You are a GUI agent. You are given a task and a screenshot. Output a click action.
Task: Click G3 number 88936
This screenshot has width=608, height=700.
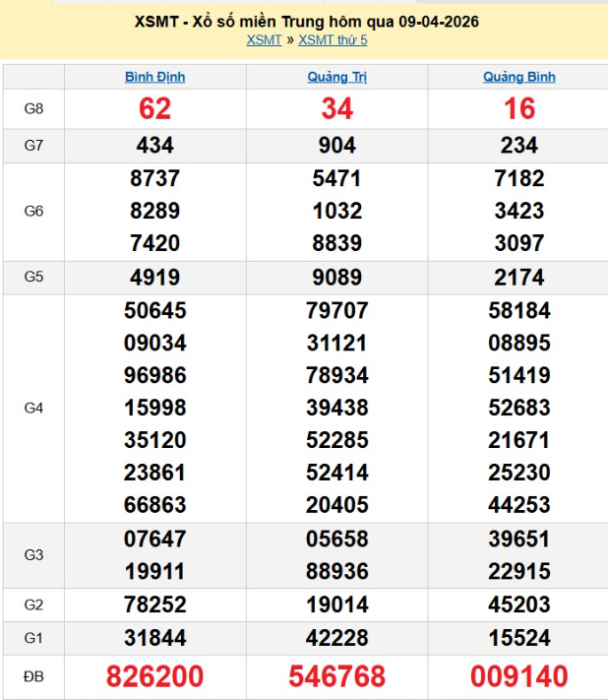tap(336, 571)
